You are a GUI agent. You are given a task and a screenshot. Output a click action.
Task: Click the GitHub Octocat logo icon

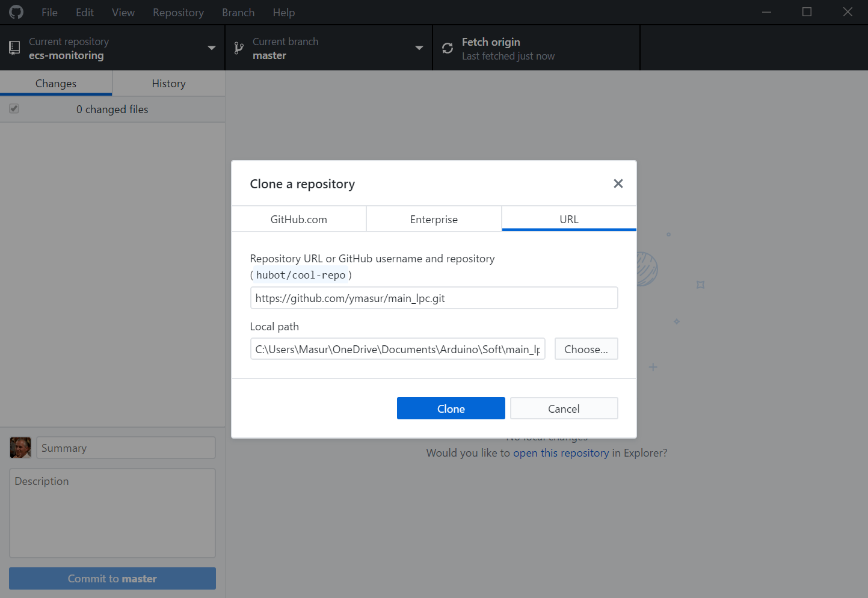click(16, 12)
